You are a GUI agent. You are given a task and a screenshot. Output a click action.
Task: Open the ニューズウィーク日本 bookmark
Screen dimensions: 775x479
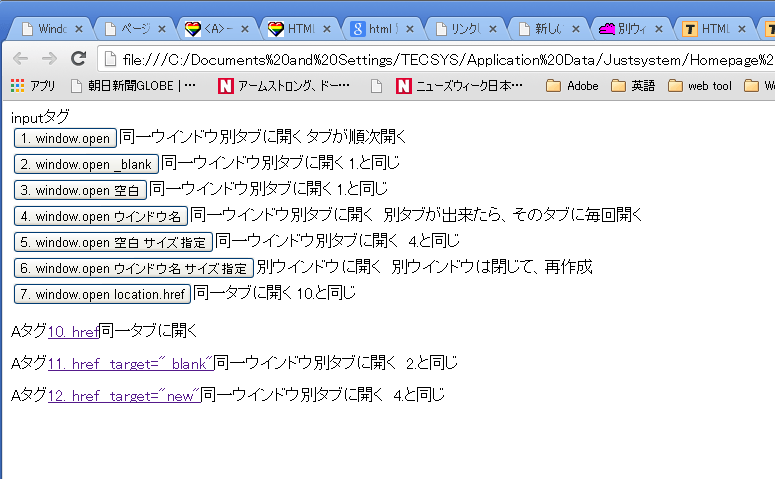(x=459, y=86)
